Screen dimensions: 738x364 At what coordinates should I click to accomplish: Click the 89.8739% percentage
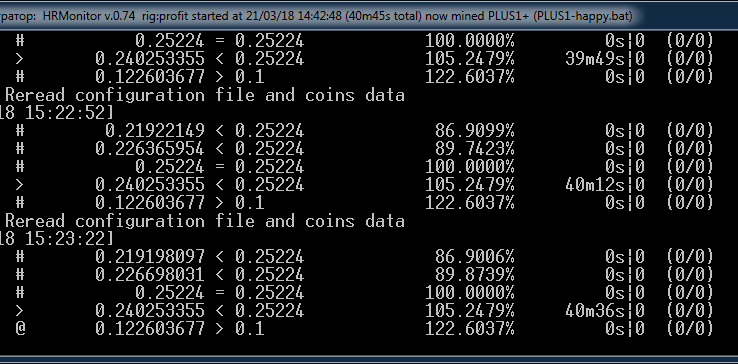pyautogui.click(x=474, y=275)
